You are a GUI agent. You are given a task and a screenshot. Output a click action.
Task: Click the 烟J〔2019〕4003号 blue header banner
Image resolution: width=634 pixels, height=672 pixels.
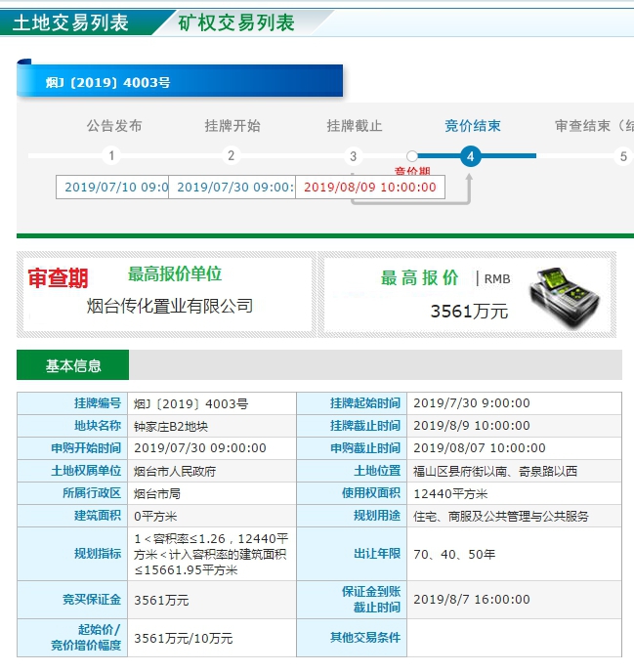[x=180, y=81]
